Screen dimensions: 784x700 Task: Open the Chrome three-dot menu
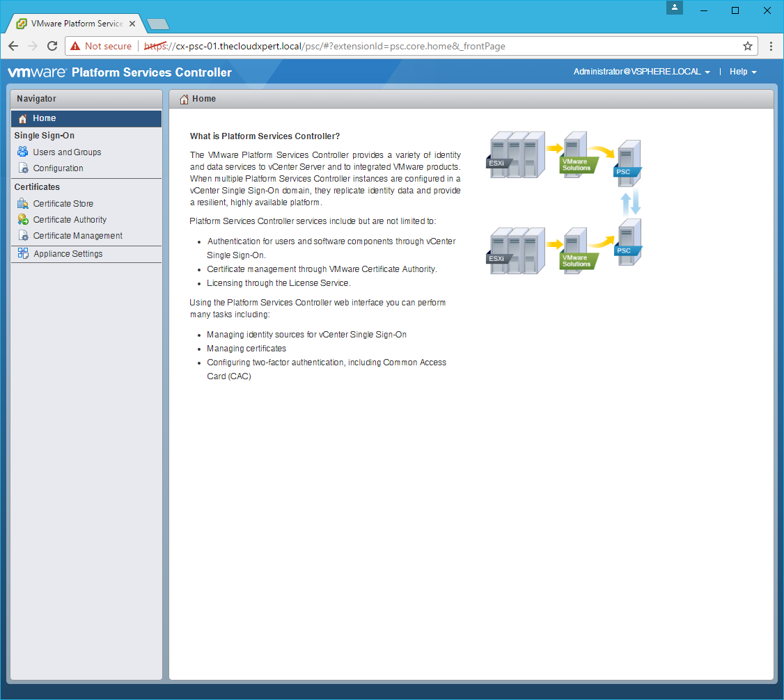771,47
